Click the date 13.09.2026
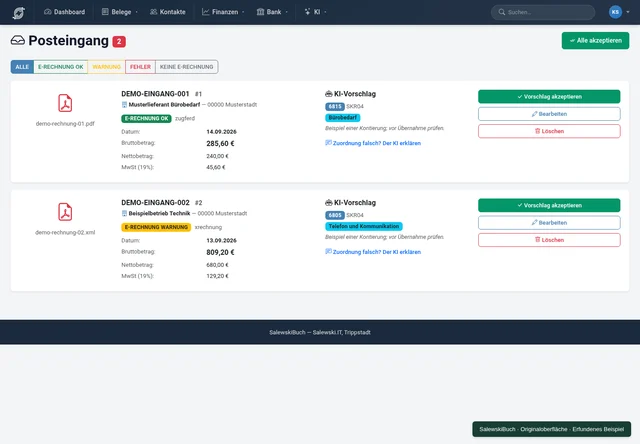The image size is (640, 444). pos(221,241)
